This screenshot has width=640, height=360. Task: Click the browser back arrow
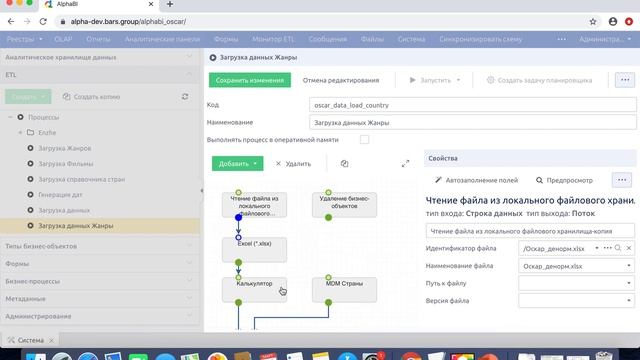point(11,22)
